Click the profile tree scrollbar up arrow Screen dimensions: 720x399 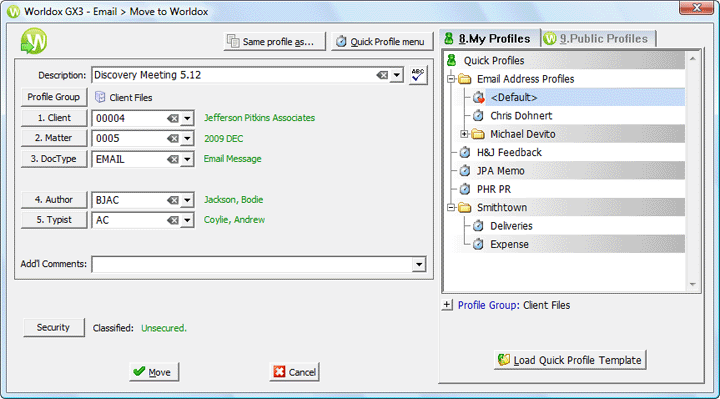click(692, 59)
